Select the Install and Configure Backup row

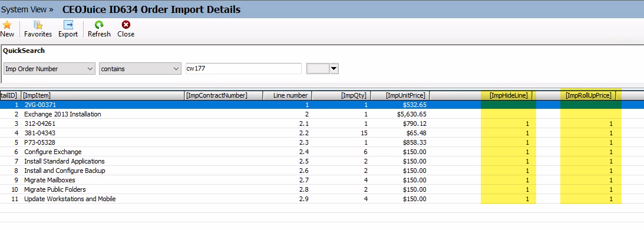322,171
